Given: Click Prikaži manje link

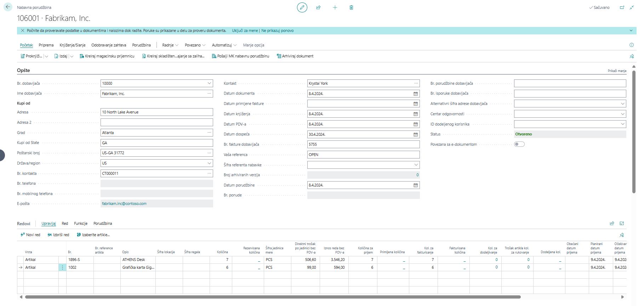Looking at the screenshot, I should [x=617, y=71].
